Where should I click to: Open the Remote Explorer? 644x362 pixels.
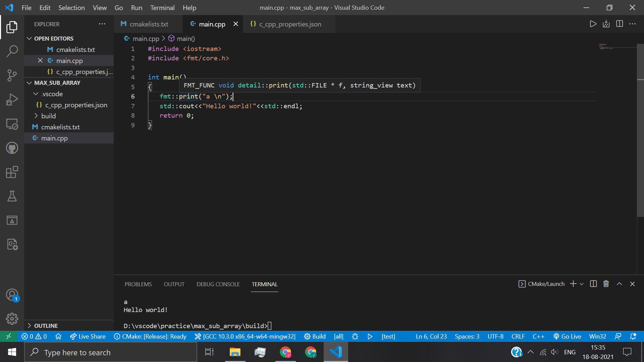click(x=12, y=124)
